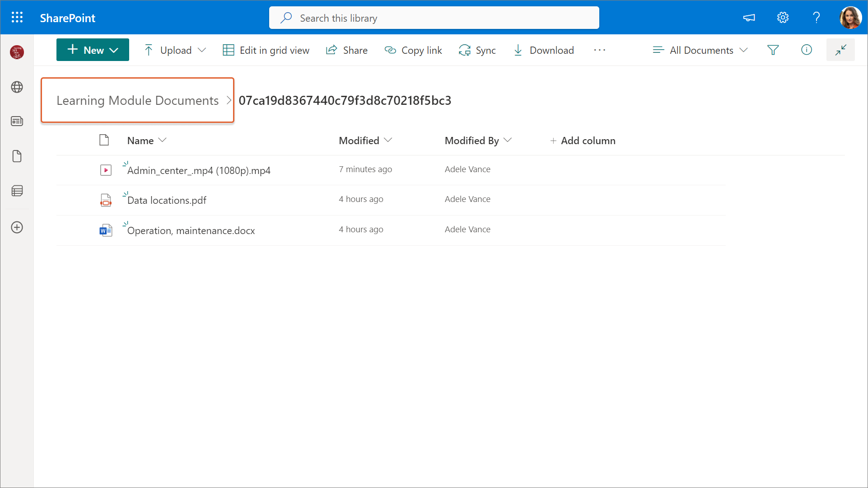Open the app launcher waffle icon
The width and height of the screenshot is (868, 488).
tap(17, 18)
